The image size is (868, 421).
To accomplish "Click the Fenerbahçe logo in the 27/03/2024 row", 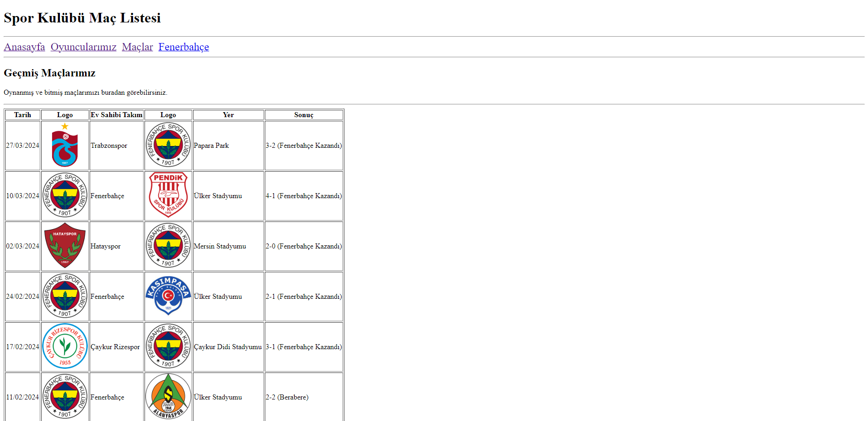I will (x=168, y=145).
